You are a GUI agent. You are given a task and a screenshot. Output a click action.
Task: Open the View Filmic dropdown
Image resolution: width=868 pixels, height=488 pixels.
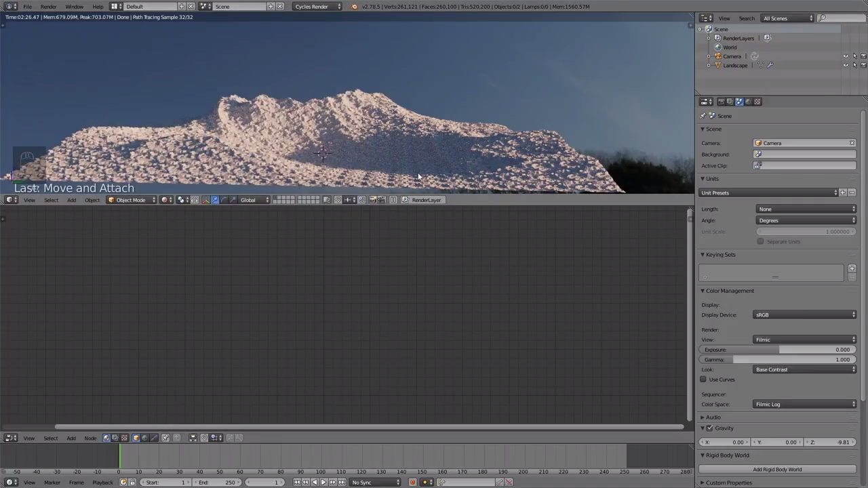pos(806,340)
